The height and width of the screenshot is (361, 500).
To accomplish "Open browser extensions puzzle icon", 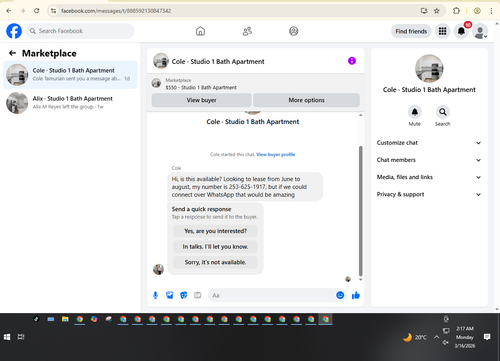I will [456, 11].
